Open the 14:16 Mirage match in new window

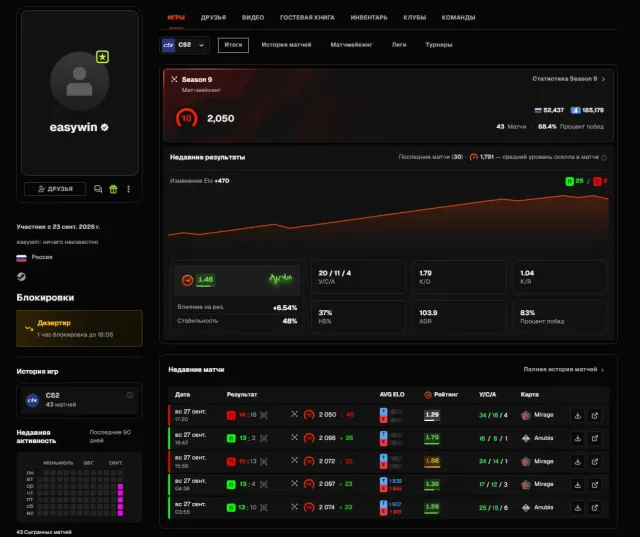point(595,415)
